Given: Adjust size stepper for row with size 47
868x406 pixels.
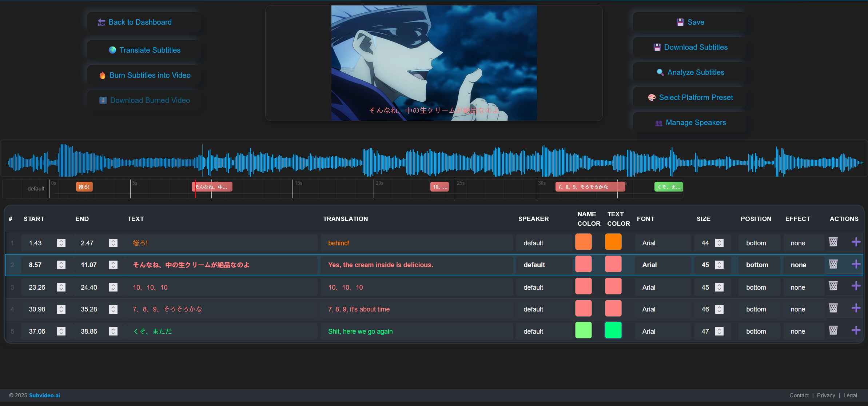Looking at the screenshot, I should 719,331.
